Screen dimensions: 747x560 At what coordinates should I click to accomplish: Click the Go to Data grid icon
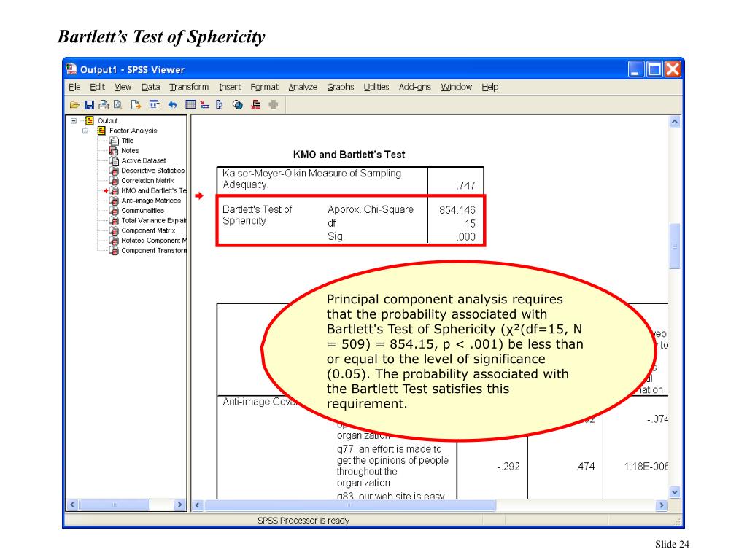[x=190, y=104]
